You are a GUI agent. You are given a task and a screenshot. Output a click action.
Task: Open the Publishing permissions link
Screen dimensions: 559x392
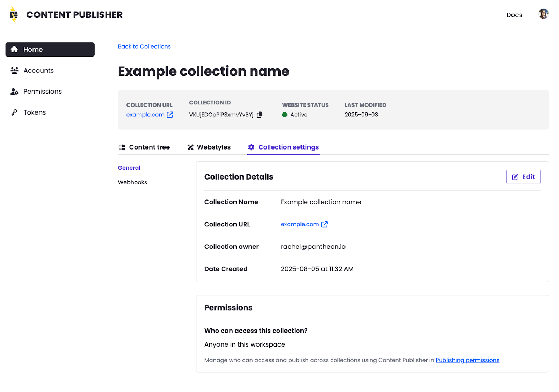467,360
